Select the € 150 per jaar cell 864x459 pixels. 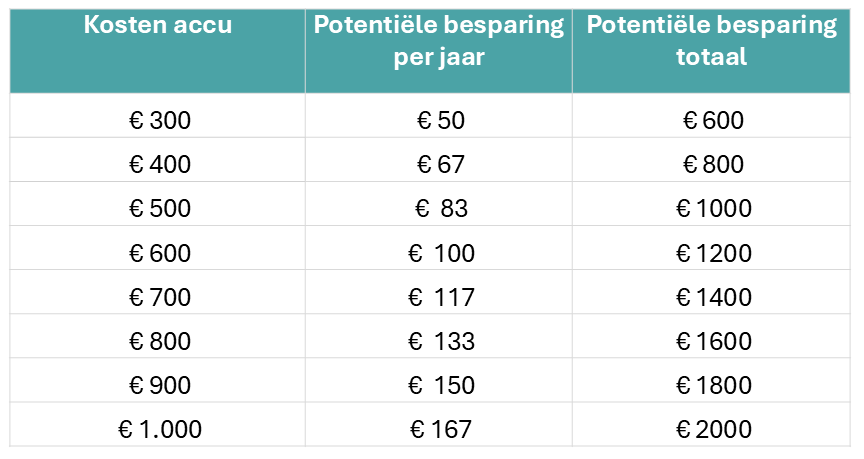coord(441,385)
